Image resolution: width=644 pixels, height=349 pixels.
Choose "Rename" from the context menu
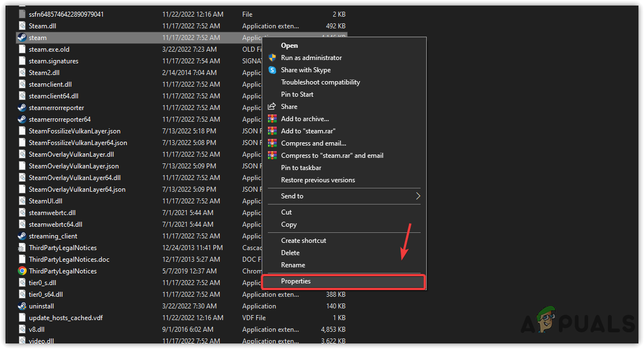[x=293, y=265]
